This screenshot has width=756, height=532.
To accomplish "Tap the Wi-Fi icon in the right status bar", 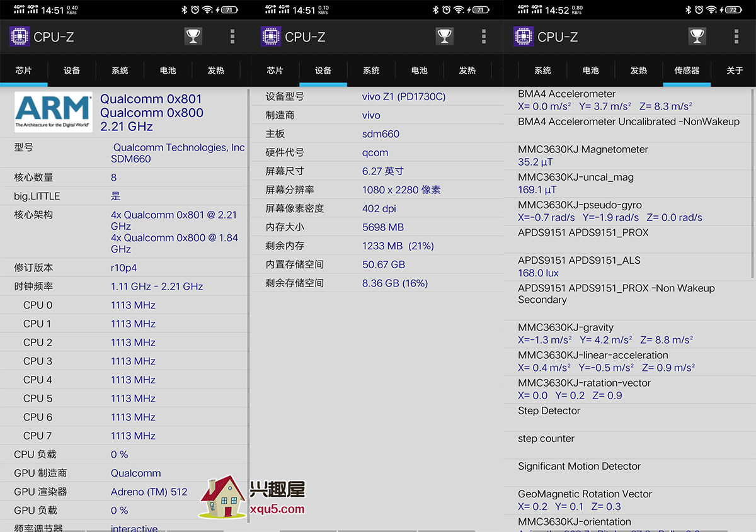I will [711, 9].
